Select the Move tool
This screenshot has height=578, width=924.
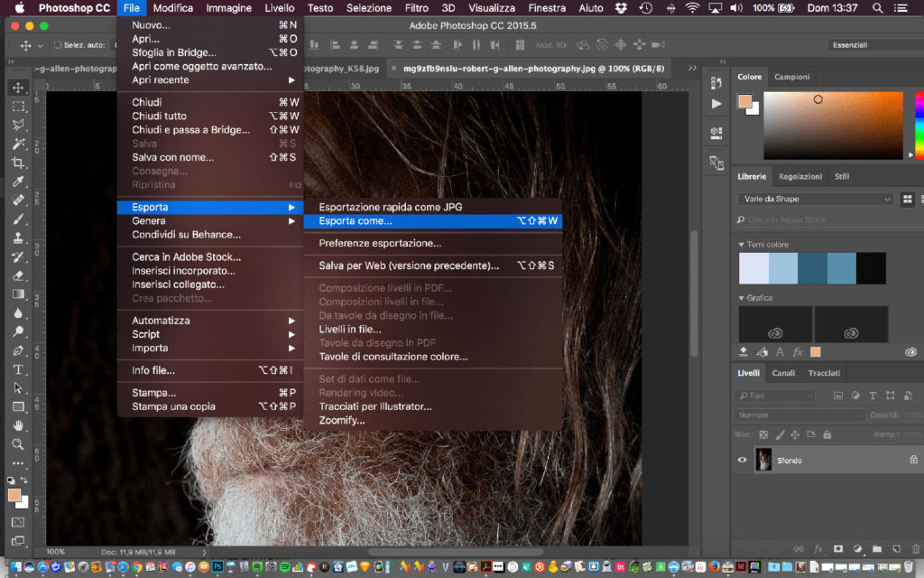(18, 88)
